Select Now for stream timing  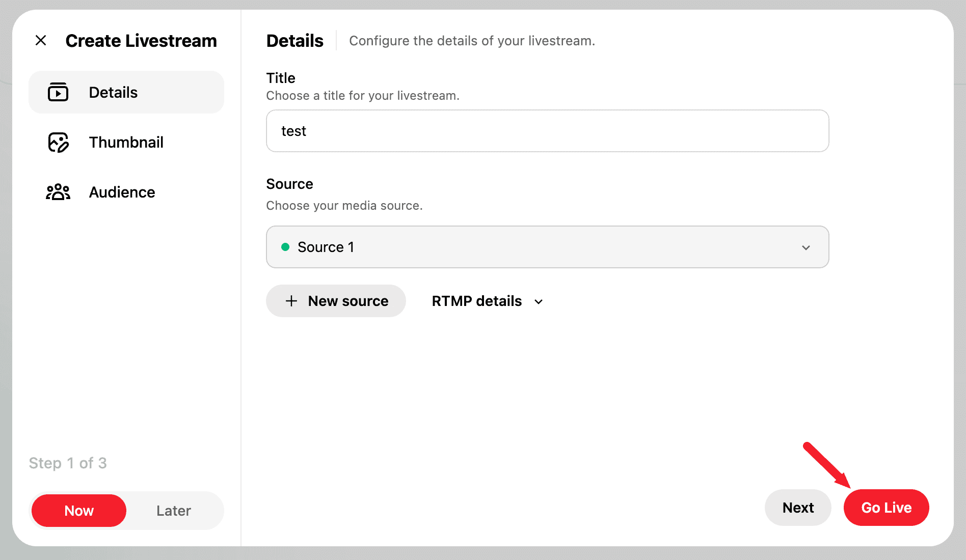tap(79, 511)
